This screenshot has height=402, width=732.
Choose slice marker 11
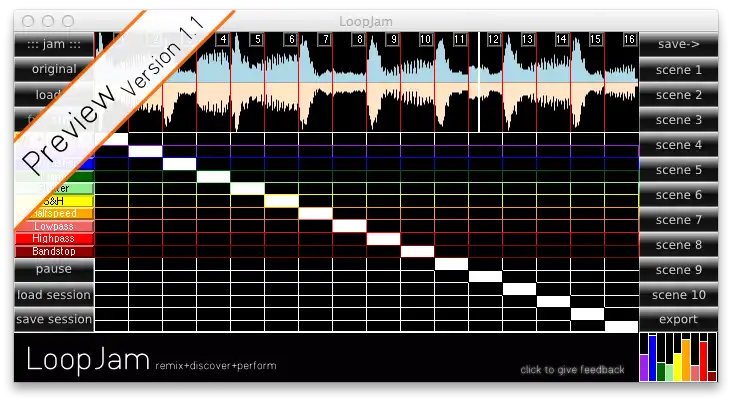point(460,39)
